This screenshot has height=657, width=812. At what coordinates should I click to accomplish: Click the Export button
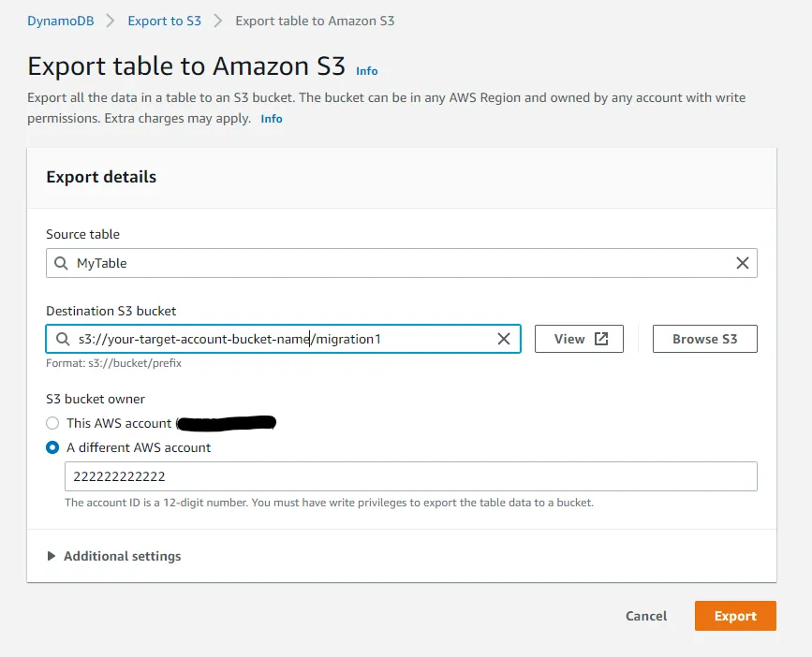pyautogui.click(x=735, y=616)
